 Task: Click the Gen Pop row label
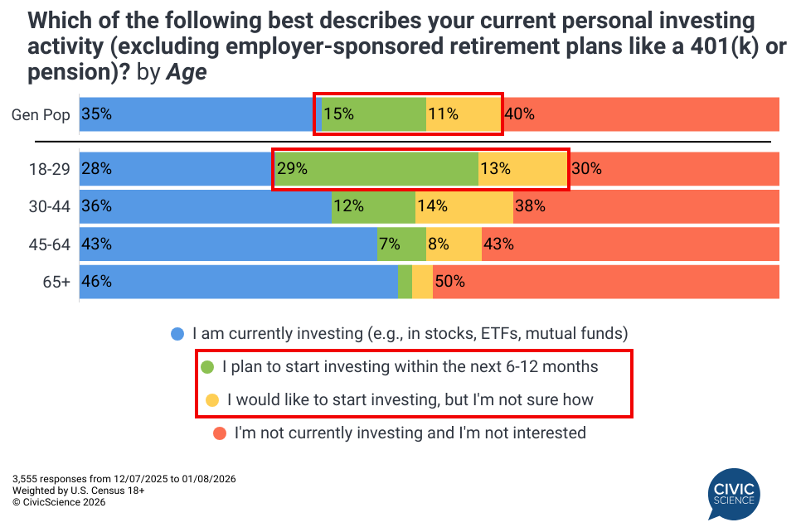tap(41, 115)
